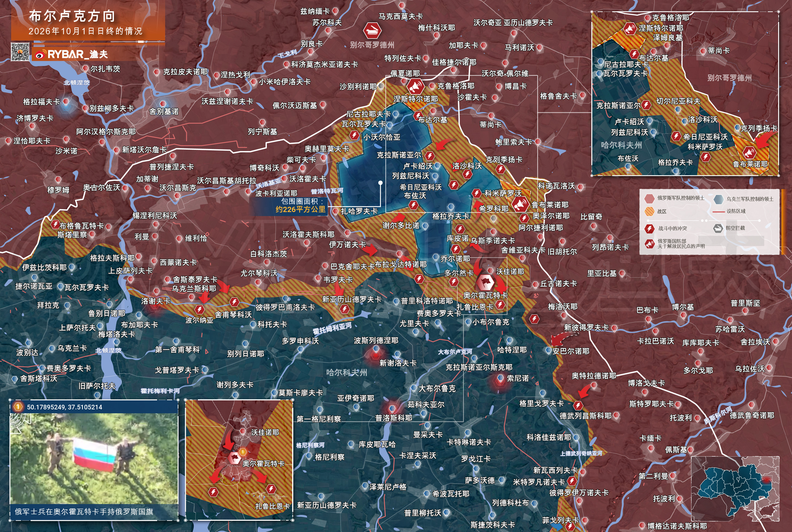Click place label 博格达诺夫斯科耶

click(x=677, y=526)
